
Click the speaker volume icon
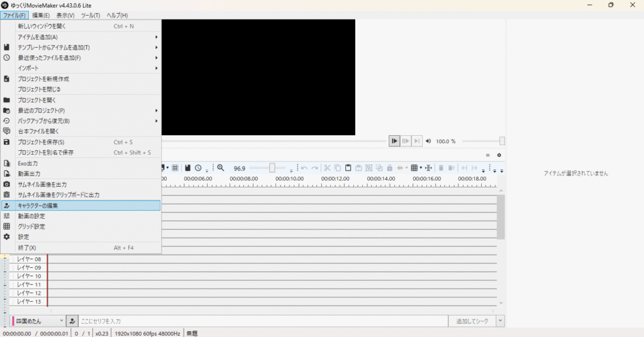428,141
